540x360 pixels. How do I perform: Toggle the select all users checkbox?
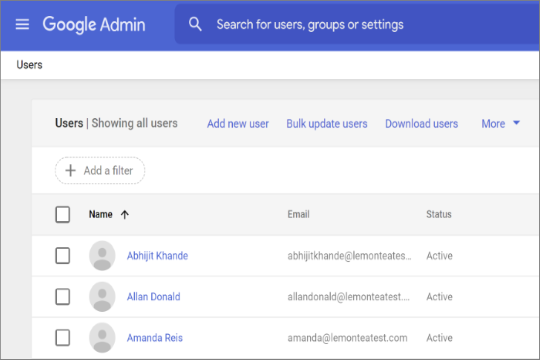coord(63,215)
